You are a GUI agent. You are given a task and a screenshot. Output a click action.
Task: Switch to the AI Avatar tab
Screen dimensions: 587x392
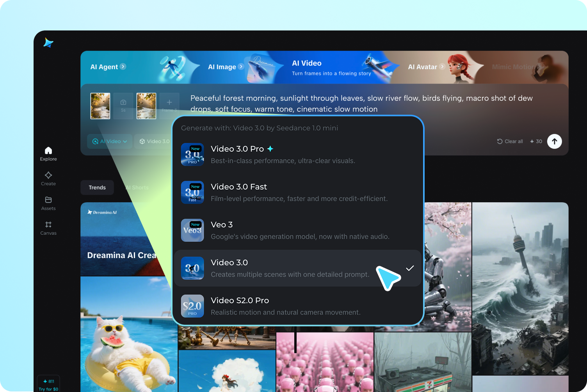[x=423, y=67]
